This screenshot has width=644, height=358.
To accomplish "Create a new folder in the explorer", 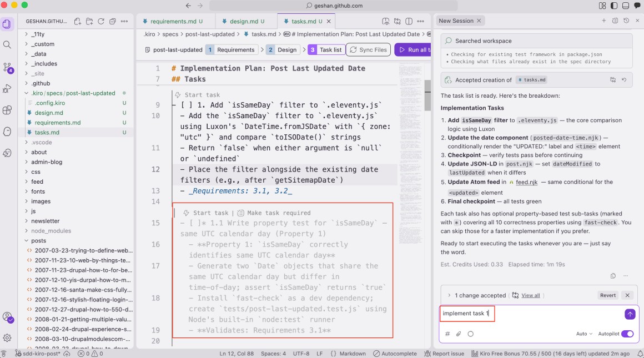I will tap(89, 21).
